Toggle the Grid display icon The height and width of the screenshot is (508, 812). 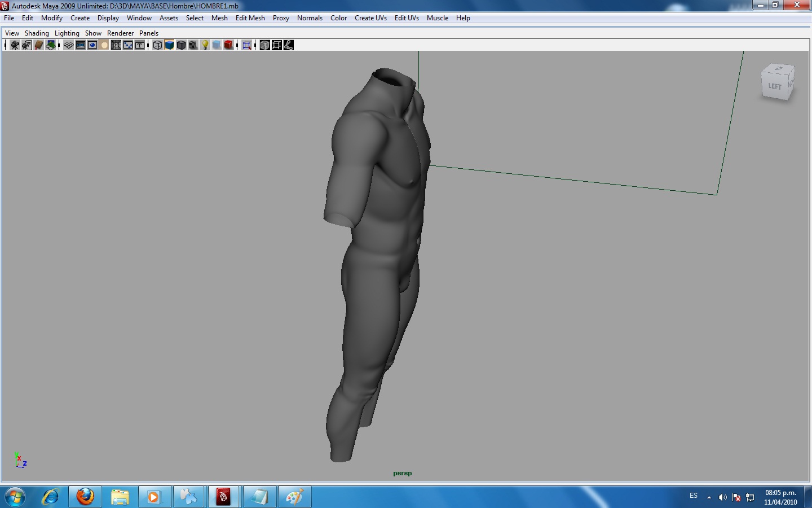tap(68, 45)
